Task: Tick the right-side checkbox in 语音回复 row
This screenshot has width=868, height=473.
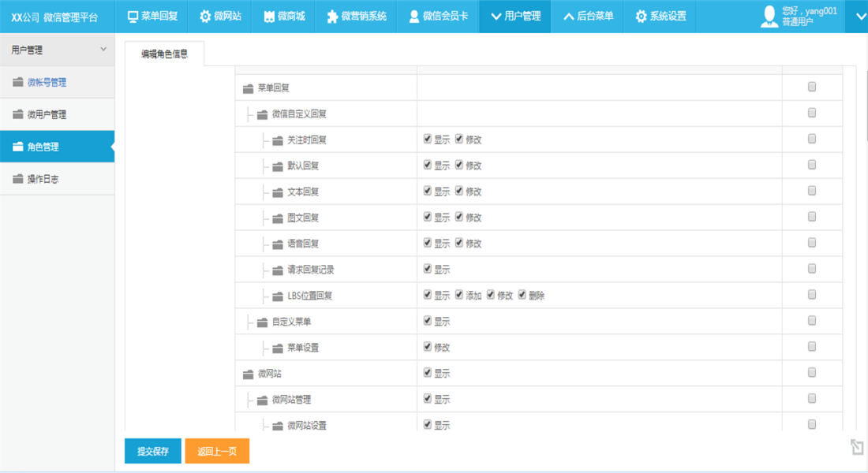Action: [812, 243]
